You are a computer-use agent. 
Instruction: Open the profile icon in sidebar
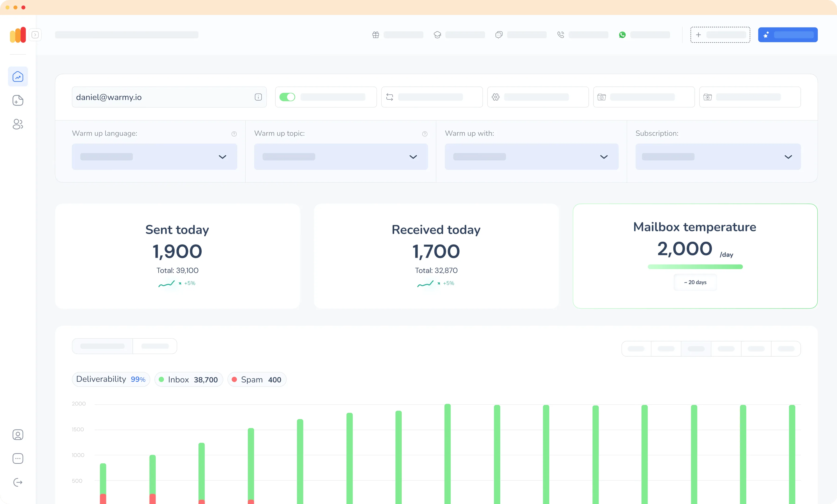pyautogui.click(x=18, y=435)
